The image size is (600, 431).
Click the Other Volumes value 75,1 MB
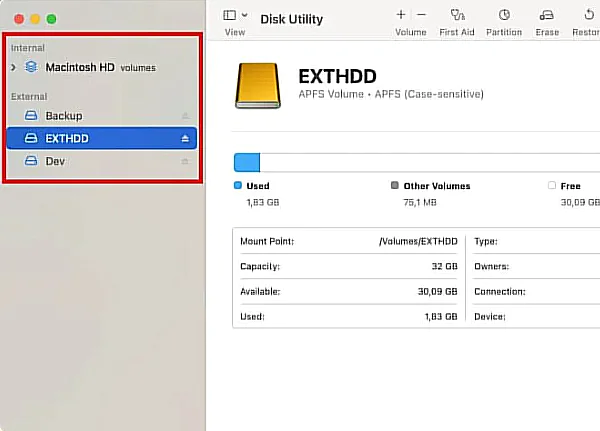(420, 202)
